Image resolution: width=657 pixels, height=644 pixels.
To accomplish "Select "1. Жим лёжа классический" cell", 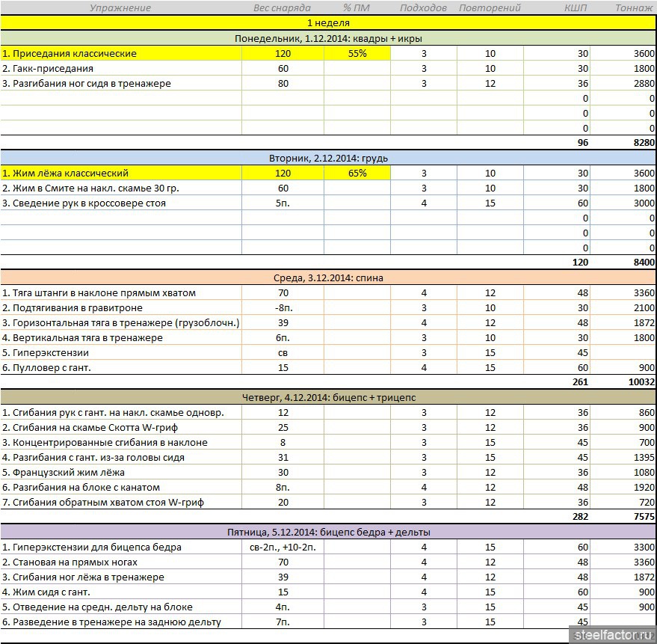I will pyautogui.click(x=121, y=174).
